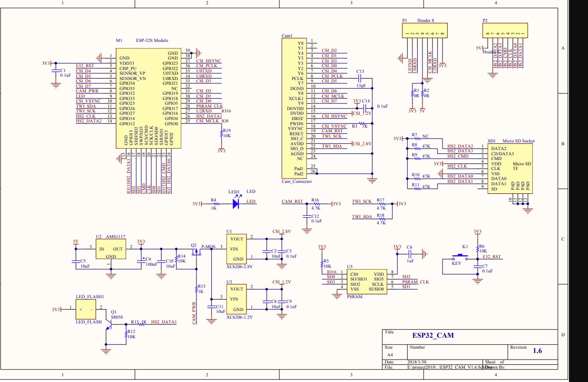Select capacitor C6 1uF symbol

pyautogui.click(x=409, y=254)
